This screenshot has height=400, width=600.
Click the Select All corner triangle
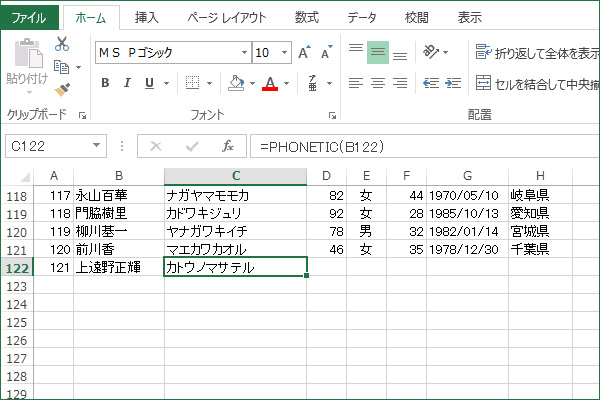[25, 177]
